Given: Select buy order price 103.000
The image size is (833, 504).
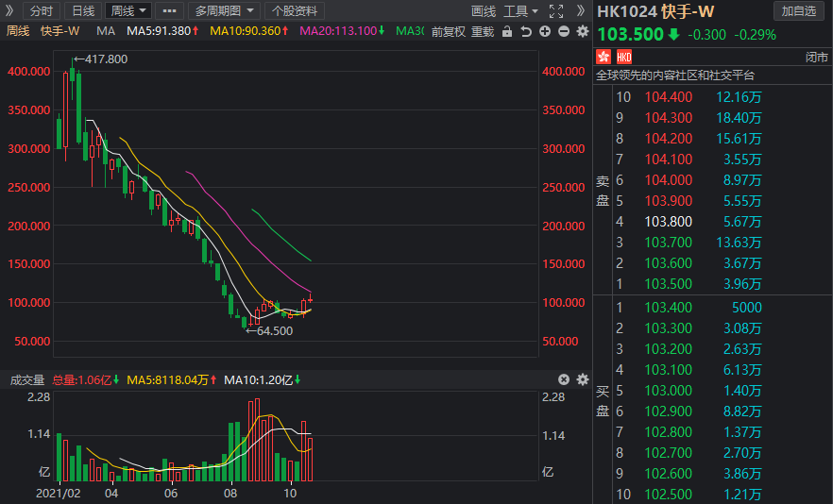Looking at the screenshot, I should [x=669, y=391].
